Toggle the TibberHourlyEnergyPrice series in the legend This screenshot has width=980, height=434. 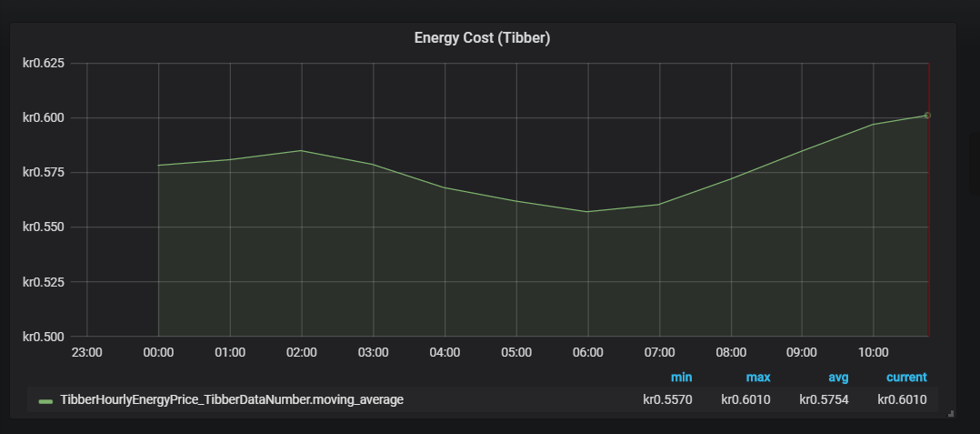[x=231, y=399]
